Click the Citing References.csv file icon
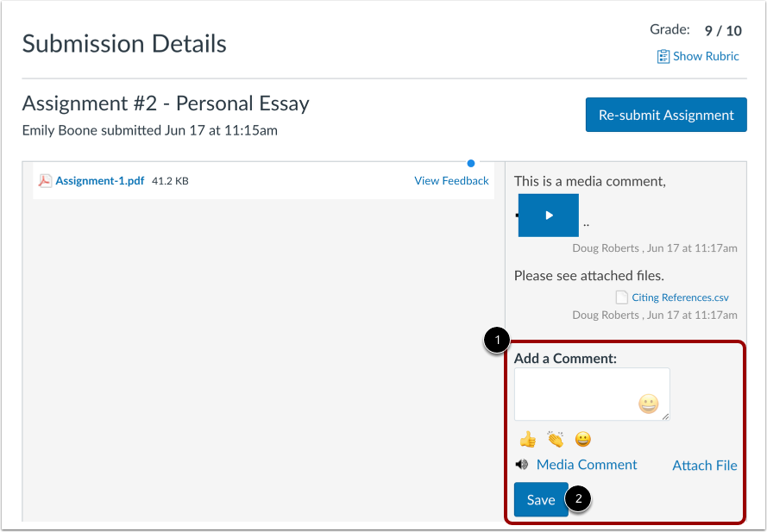Viewport: 767px width, 532px height. pyautogui.click(x=621, y=297)
